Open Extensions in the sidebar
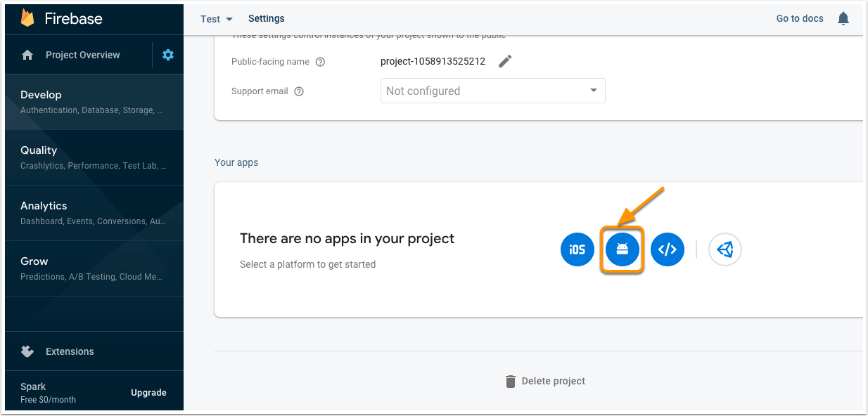This screenshot has width=868, height=416. pos(94,351)
